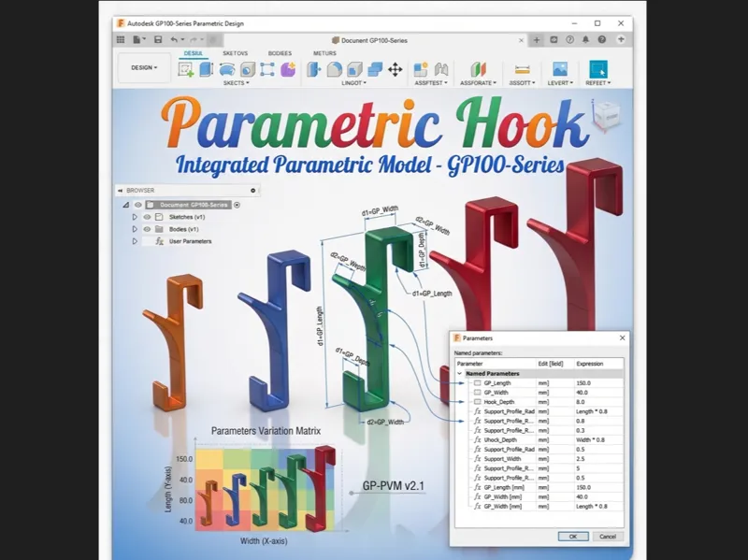The width and height of the screenshot is (748, 560).
Task: Open the ASSFORATE toolbar dropdown
Action: coord(478,83)
